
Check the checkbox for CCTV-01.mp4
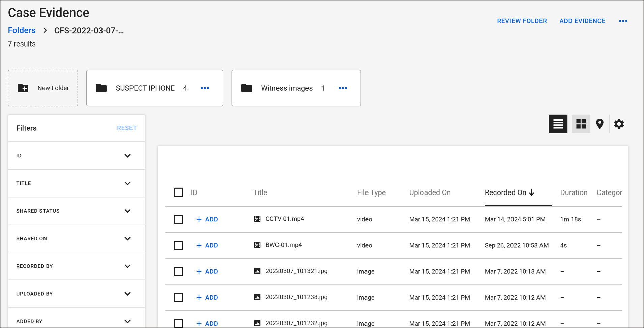pyautogui.click(x=178, y=219)
